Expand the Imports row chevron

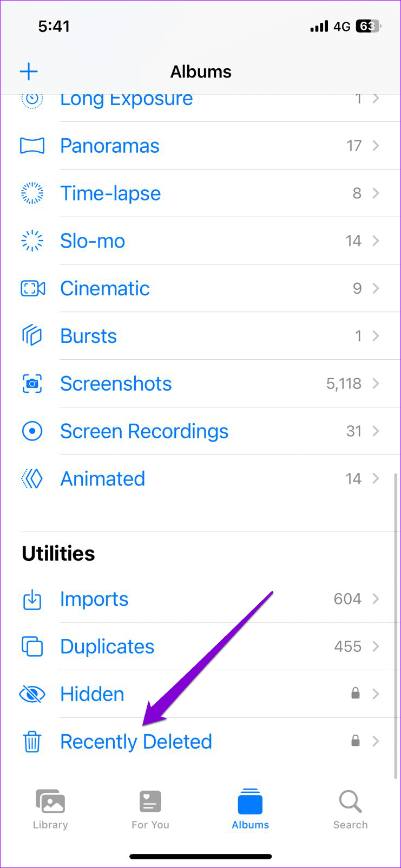[376, 599]
